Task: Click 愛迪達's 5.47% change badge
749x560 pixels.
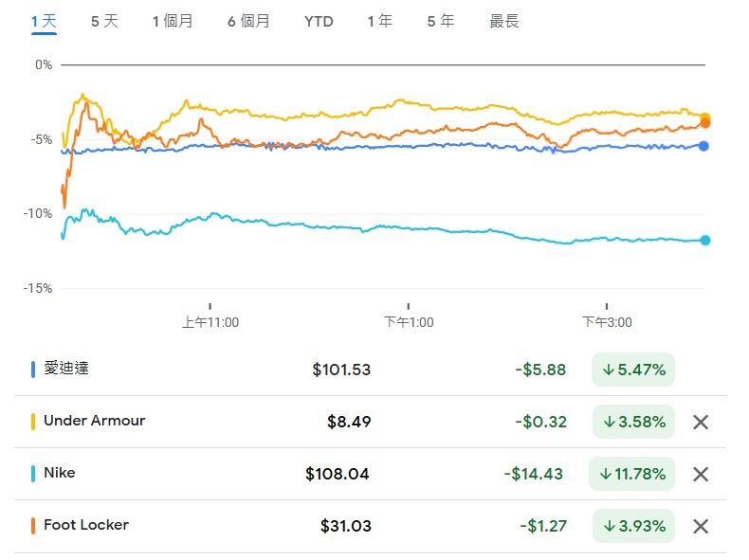Action: [x=631, y=370]
